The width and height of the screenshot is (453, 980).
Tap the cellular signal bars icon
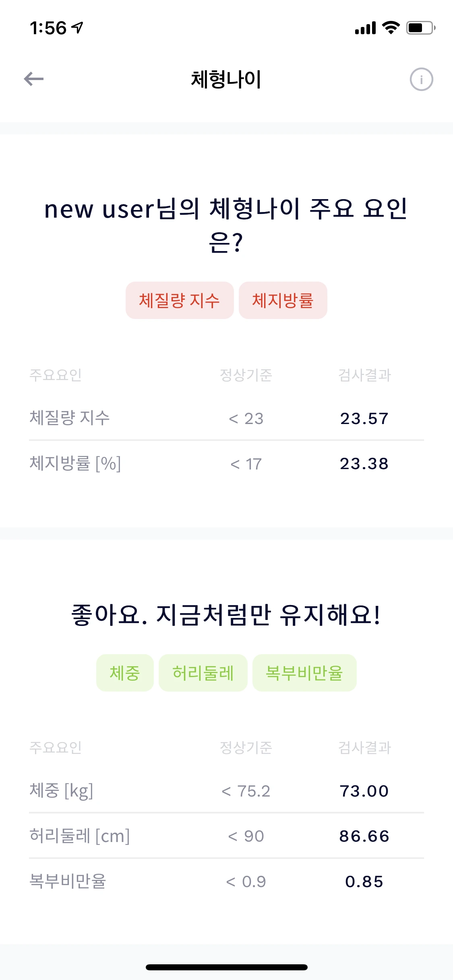point(365,28)
